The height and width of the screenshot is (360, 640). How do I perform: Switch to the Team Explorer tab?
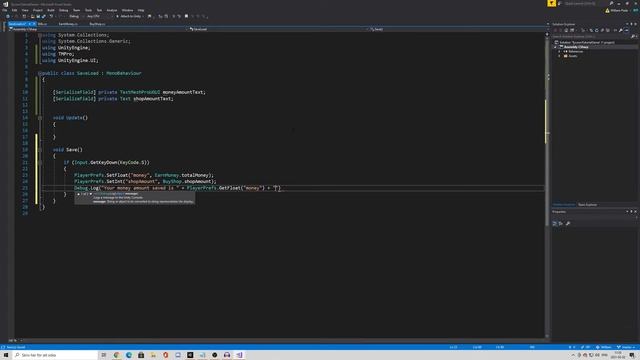coord(587,204)
